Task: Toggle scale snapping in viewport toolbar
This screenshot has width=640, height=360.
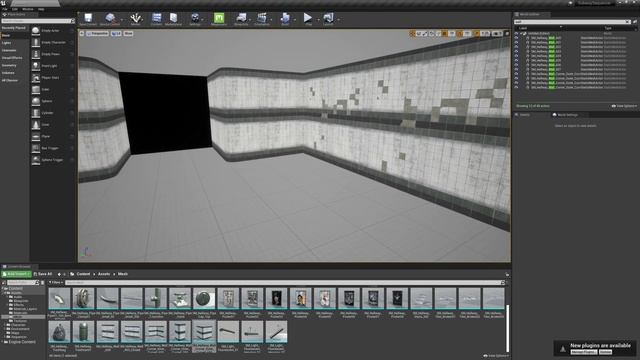Action: 476,33
